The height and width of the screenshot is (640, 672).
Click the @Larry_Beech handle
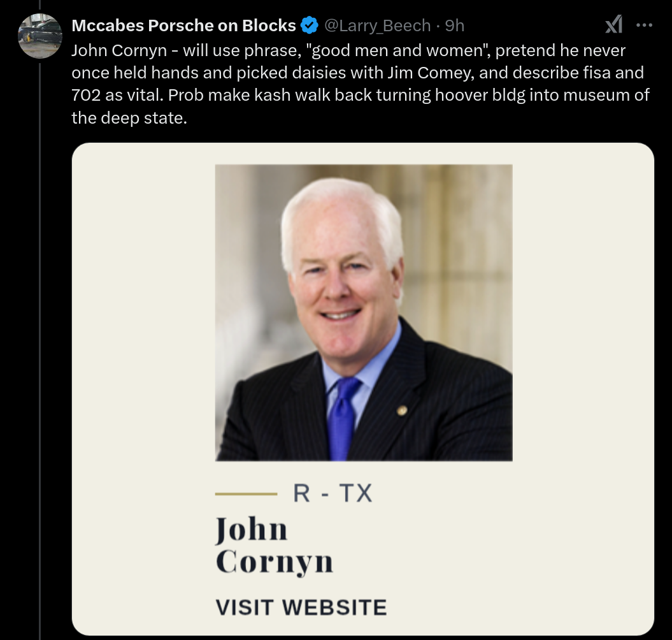tap(377, 25)
